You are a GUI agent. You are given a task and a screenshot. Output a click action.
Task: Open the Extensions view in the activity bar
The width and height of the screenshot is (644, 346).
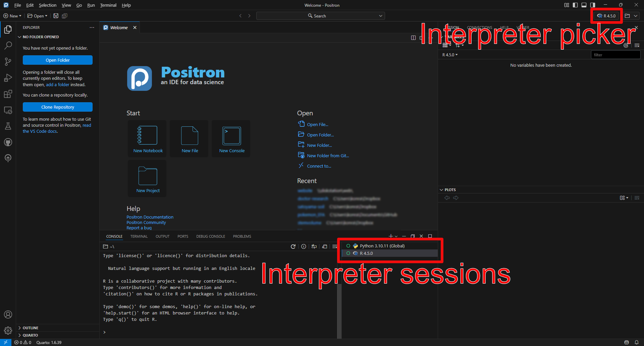coord(8,94)
